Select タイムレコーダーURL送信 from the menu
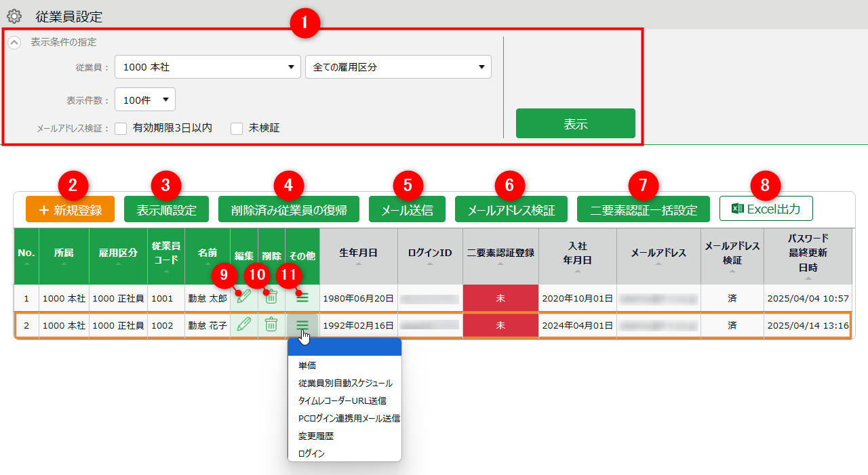This screenshot has height=475, width=868. [x=342, y=400]
